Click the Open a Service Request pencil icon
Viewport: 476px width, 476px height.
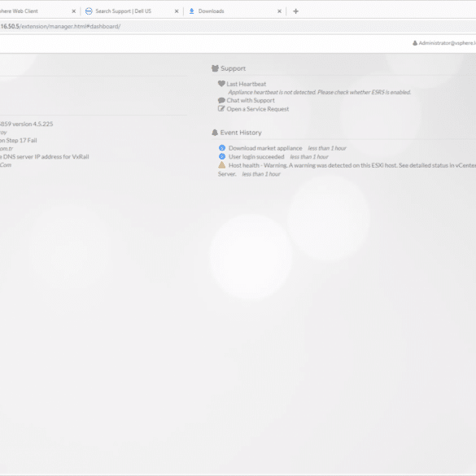(x=221, y=109)
